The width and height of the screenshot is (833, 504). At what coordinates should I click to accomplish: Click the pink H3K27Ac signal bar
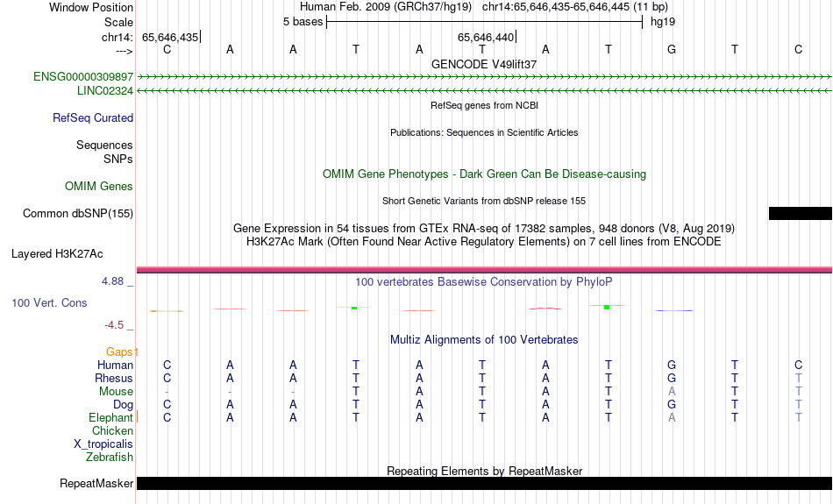485,270
